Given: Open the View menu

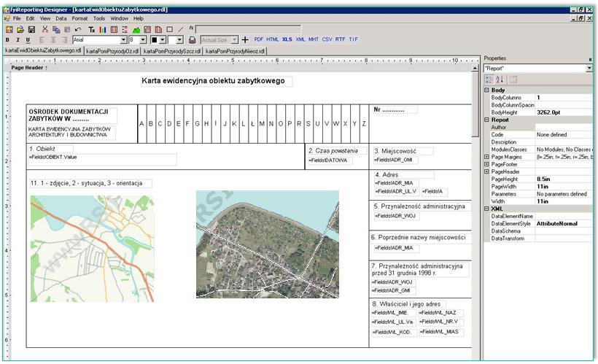Looking at the screenshot, I should [45, 18].
